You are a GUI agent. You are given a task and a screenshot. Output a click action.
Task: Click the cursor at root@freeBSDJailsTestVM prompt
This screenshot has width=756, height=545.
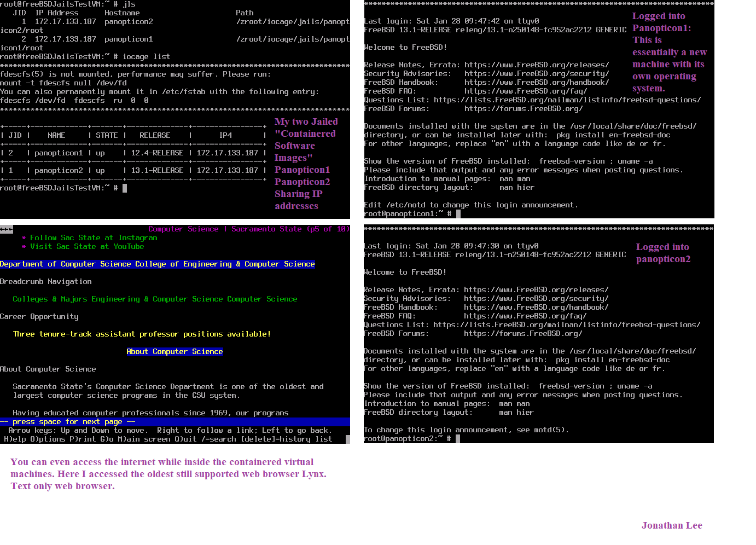point(125,188)
